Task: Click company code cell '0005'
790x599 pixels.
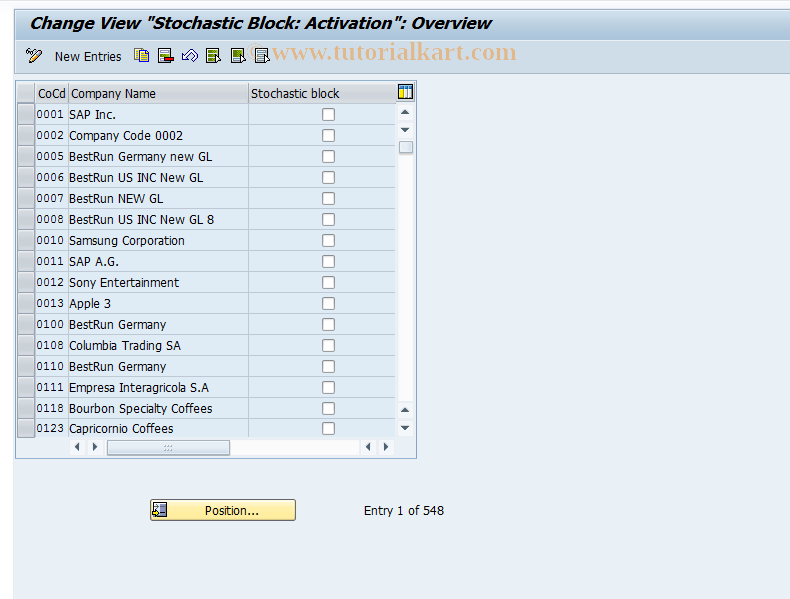Action: 51,157
